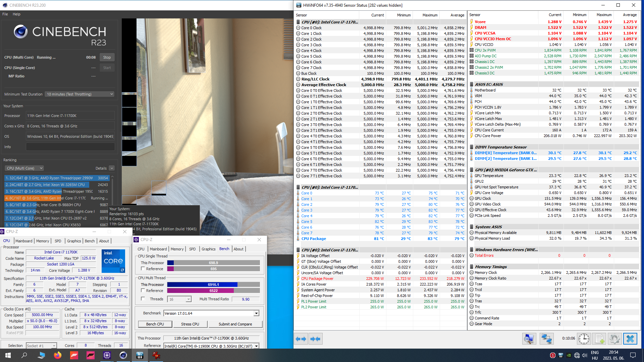The image size is (644, 362).
Task: Click the HWiNFO collapse columns arrows icon
Action: point(316,339)
